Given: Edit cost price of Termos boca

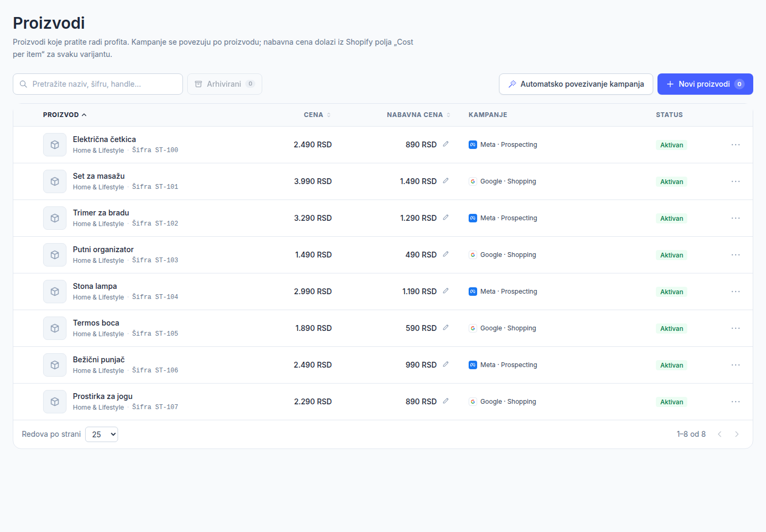Looking at the screenshot, I should 446,328.
